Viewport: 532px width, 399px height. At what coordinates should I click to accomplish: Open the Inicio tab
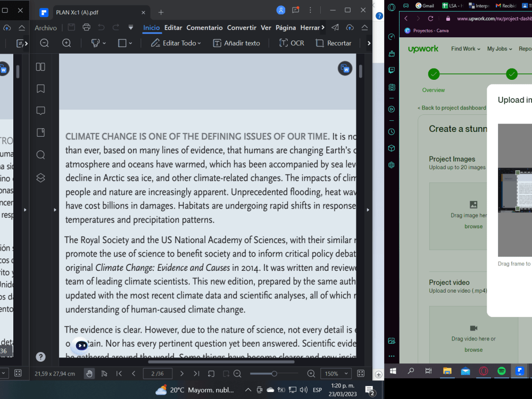pyautogui.click(x=151, y=28)
